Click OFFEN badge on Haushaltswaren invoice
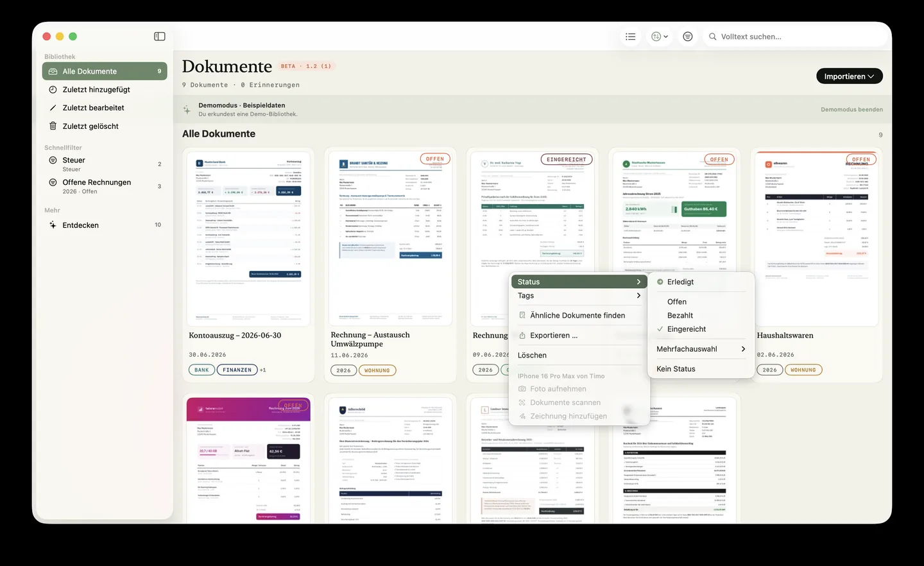The width and height of the screenshot is (924, 566). (x=861, y=159)
